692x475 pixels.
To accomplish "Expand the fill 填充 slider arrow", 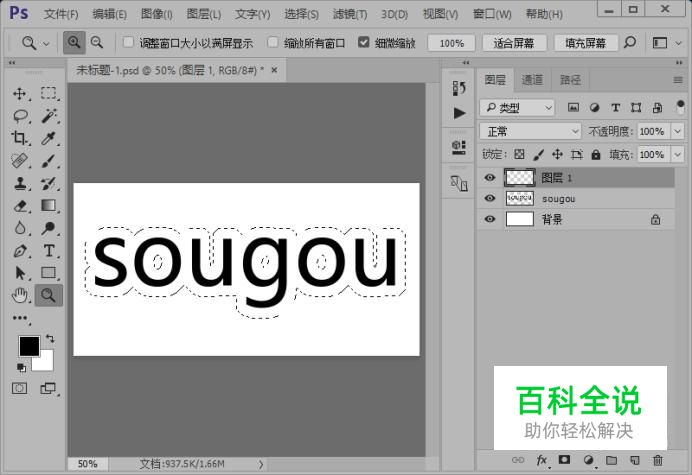I will (677, 155).
